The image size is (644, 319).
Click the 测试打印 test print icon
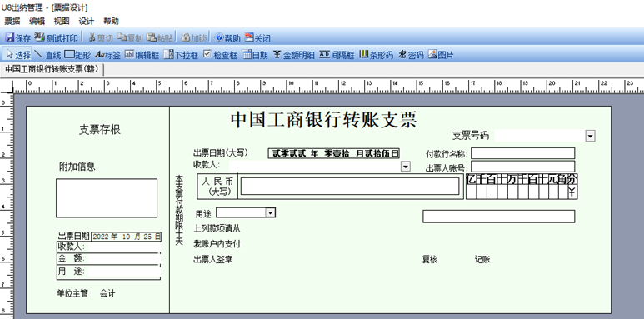56,37
